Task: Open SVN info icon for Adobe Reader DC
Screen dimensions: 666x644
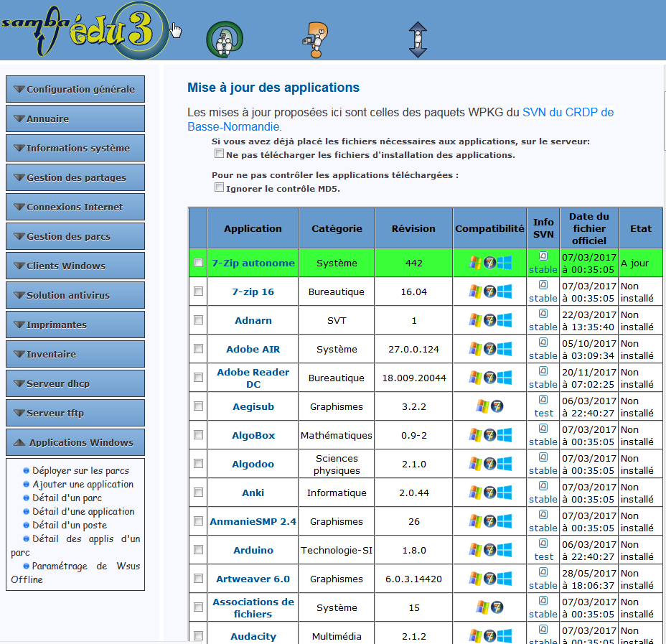Action: (543, 371)
